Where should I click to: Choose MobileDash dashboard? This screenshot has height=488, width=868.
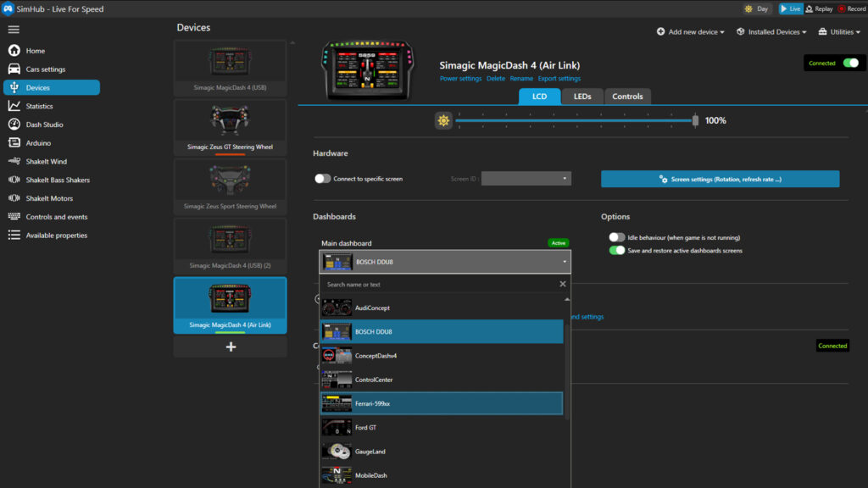pos(442,475)
